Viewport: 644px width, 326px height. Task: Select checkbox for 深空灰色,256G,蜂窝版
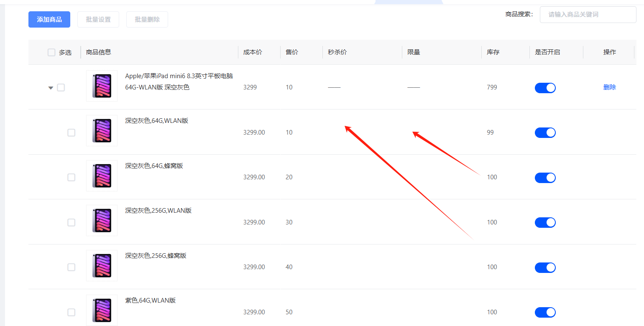pos(72,267)
